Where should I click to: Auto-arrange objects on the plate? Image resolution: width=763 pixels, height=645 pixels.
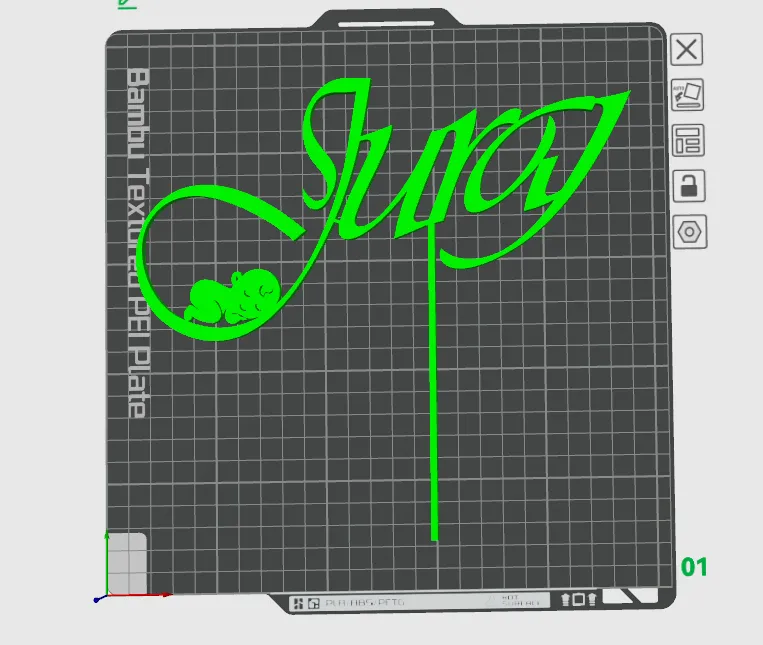click(688, 140)
